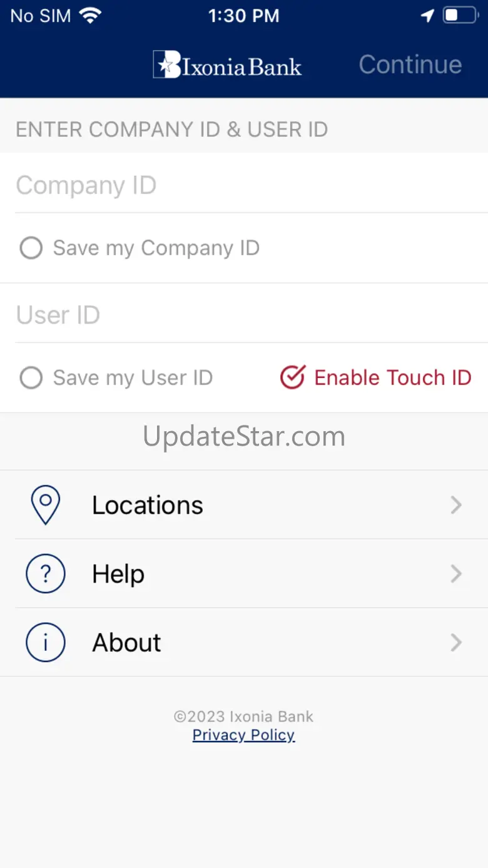488x868 pixels.
Task: Tap the Company ID input field
Action: [250, 185]
